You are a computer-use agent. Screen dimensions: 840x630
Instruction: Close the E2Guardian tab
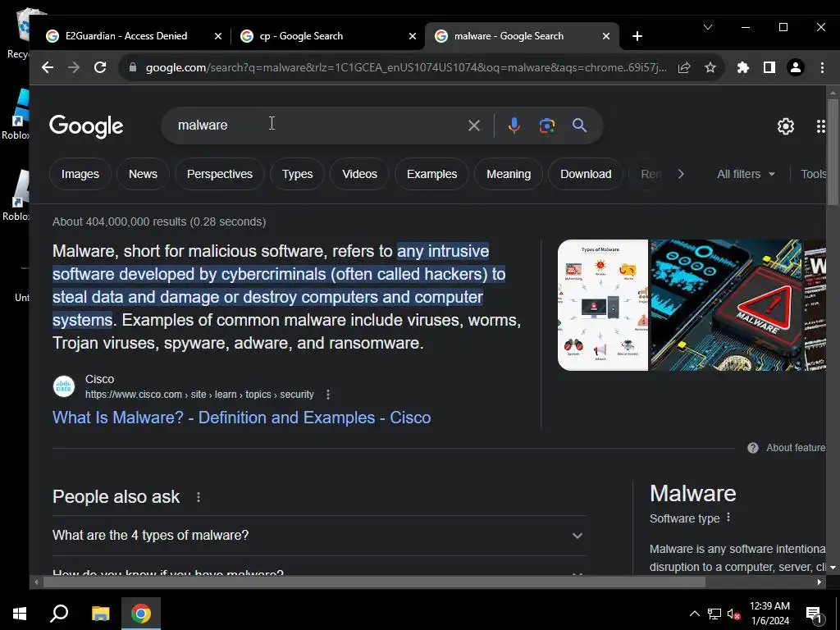click(217, 36)
